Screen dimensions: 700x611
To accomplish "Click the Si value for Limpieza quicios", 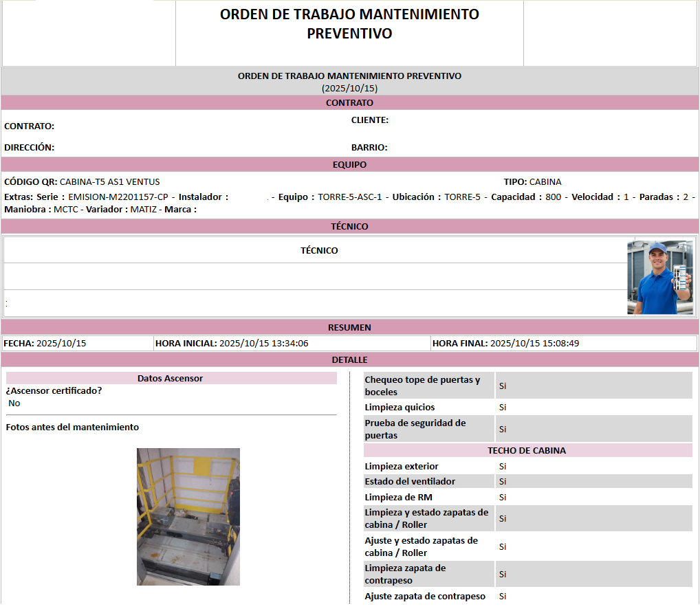I will click(503, 408).
